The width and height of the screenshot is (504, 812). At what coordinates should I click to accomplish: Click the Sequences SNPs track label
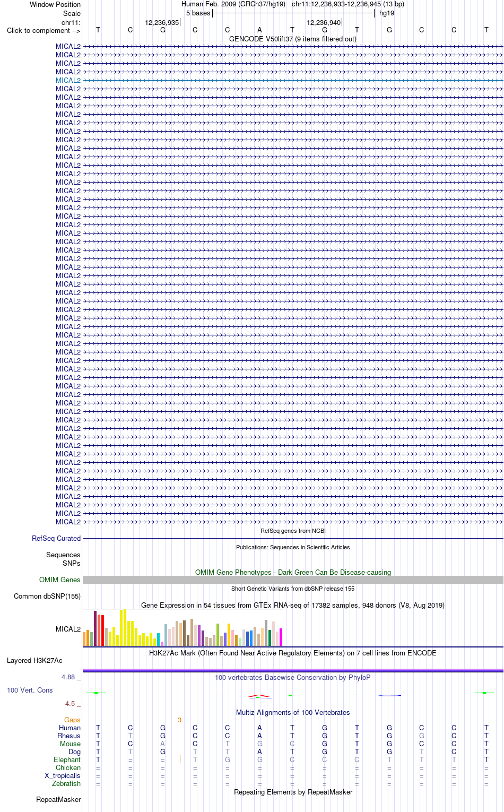click(63, 559)
